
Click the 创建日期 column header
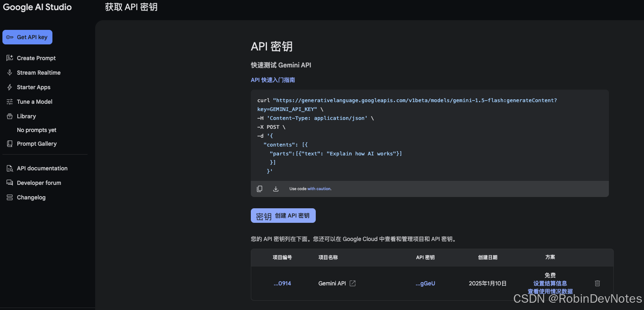pos(488,258)
